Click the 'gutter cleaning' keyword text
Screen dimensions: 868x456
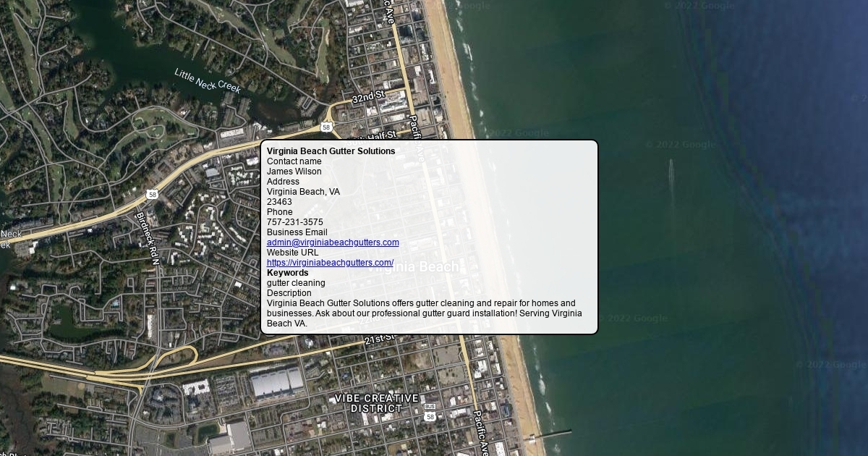pyautogui.click(x=296, y=283)
